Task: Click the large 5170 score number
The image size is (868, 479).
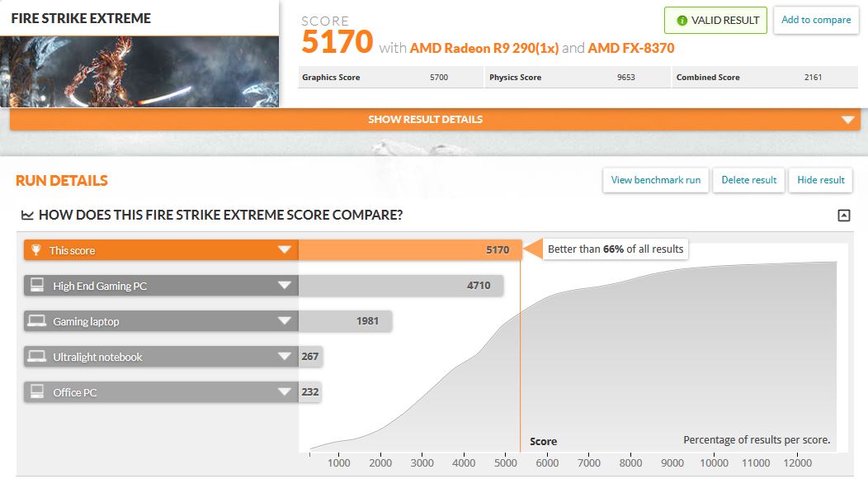Action: (337, 42)
